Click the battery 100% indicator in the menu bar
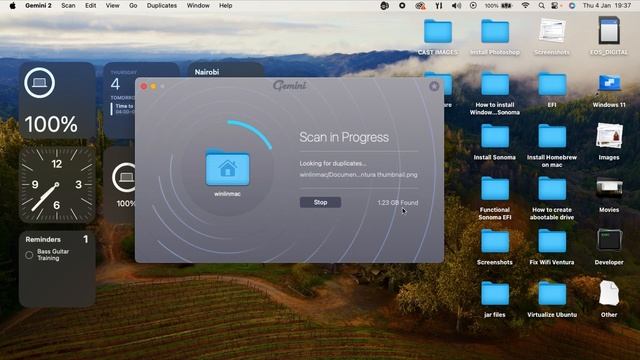Image resolution: width=640 pixels, height=360 pixels. tap(498, 5)
